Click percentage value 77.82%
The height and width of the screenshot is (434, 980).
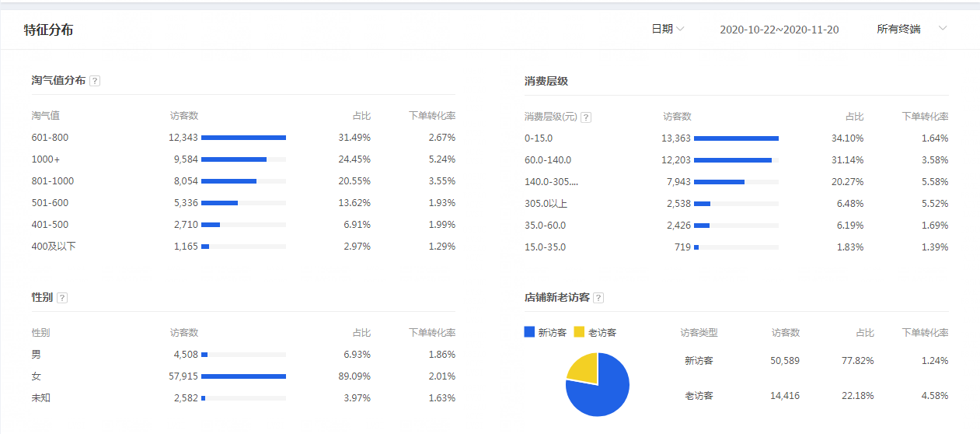point(858,361)
